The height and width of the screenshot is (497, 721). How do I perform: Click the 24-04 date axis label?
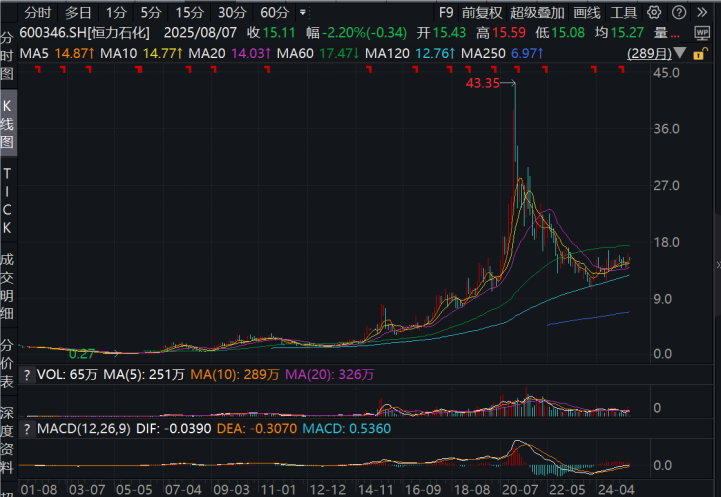[616, 490]
